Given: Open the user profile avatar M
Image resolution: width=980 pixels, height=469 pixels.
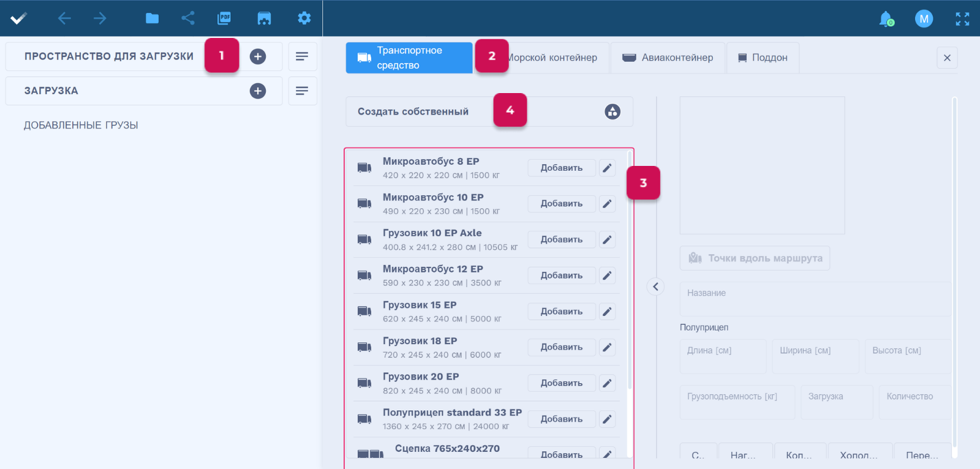Looking at the screenshot, I should point(924,19).
